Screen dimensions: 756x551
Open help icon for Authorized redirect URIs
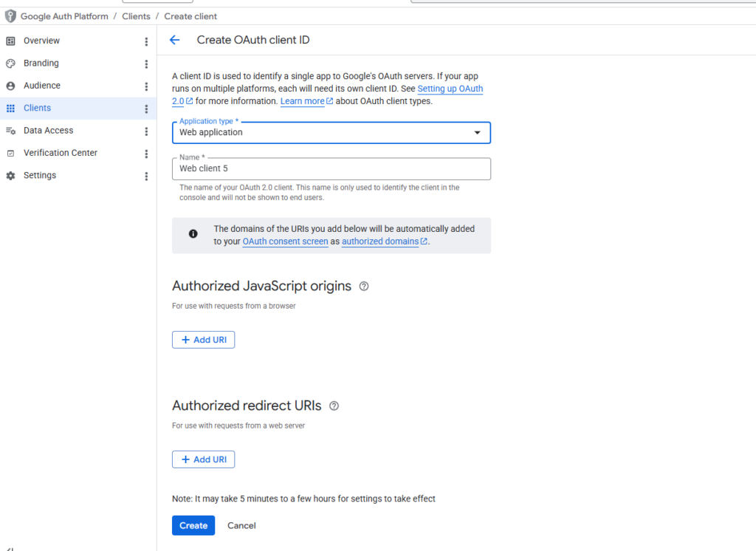point(334,406)
